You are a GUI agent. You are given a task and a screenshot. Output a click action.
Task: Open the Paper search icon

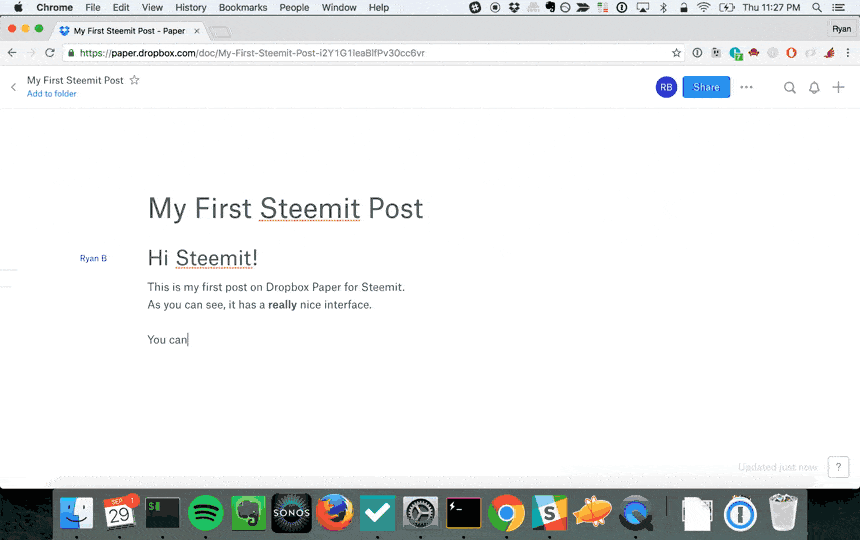pos(789,88)
